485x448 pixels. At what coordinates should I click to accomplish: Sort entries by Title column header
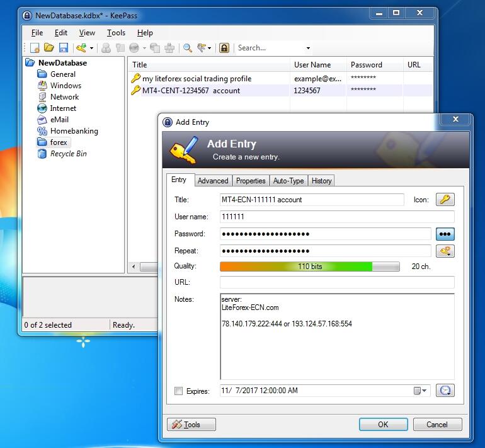click(209, 65)
